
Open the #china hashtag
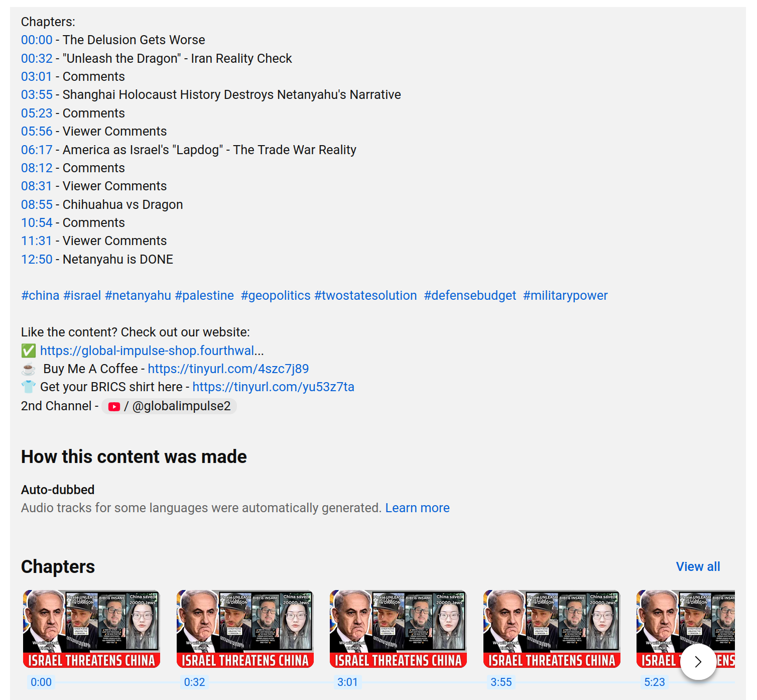pos(40,296)
